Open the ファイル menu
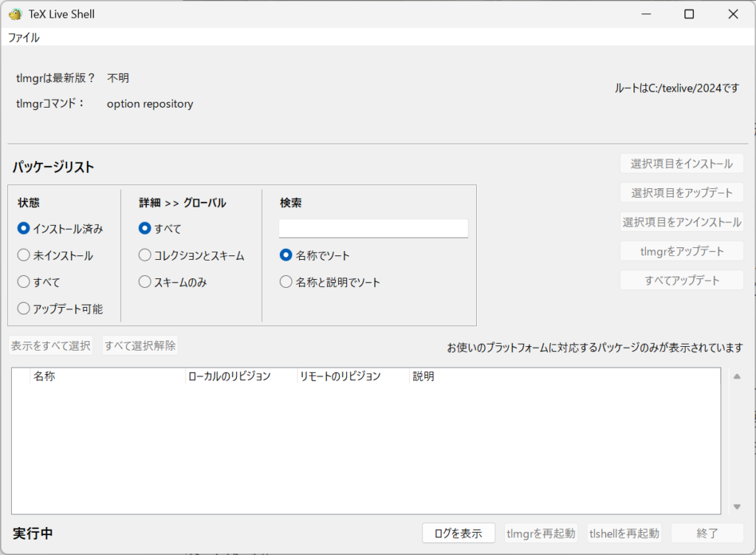756x555 pixels. (x=24, y=38)
